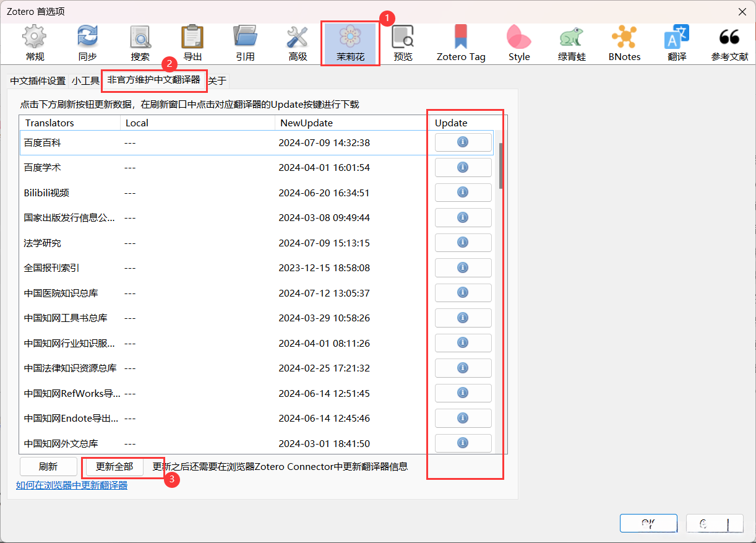The width and height of the screenshot is (756, 543).
Task: Click the date 2024-06-20 16:34:51
Action: coord(324,193)
